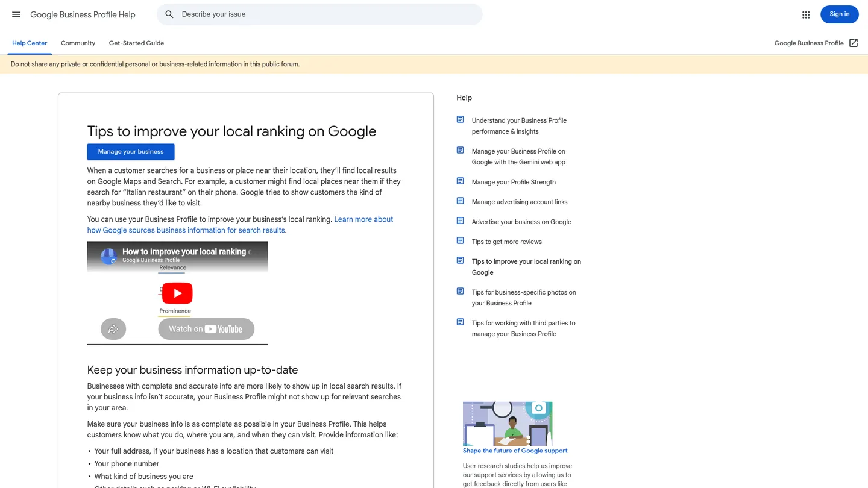Click article icon beside Gemini web app item
This screenshot has width=868, height=488.
click(x=460, y=151)
